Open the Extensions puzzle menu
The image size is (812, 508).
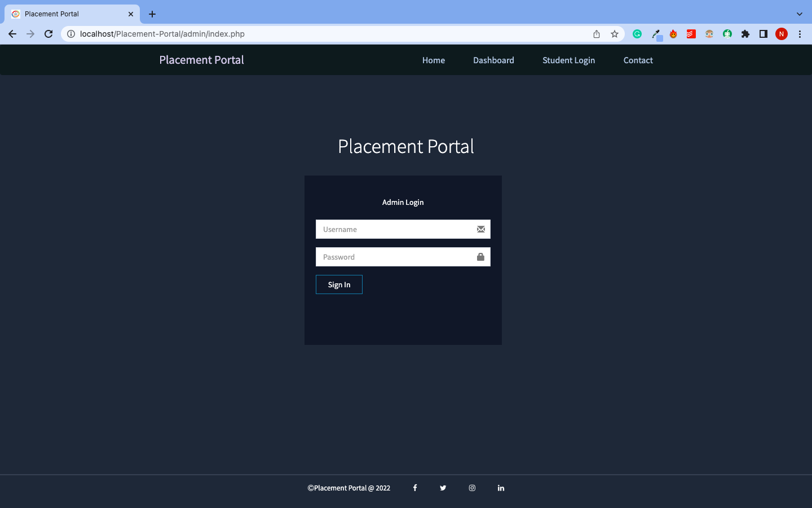point(745,34)
